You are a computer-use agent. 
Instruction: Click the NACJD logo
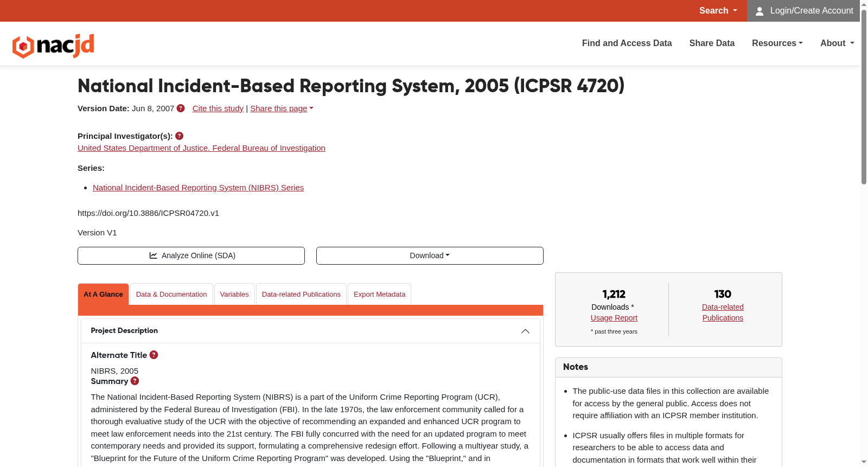[53, 46]
